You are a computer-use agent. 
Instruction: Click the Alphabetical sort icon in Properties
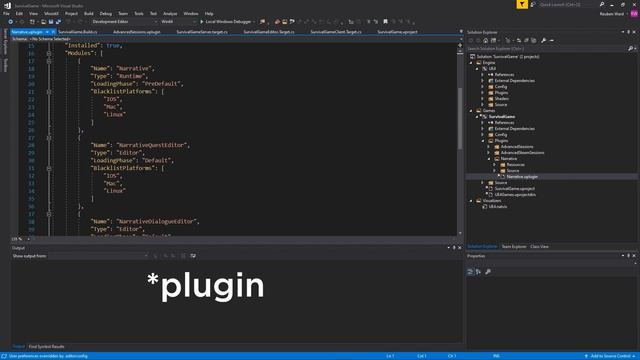478,272
